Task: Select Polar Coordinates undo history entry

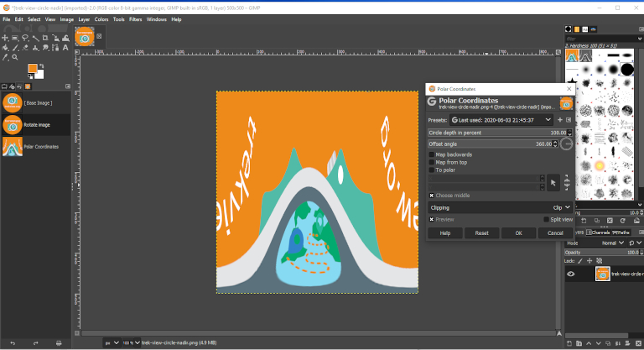Action: click(36, 147)
